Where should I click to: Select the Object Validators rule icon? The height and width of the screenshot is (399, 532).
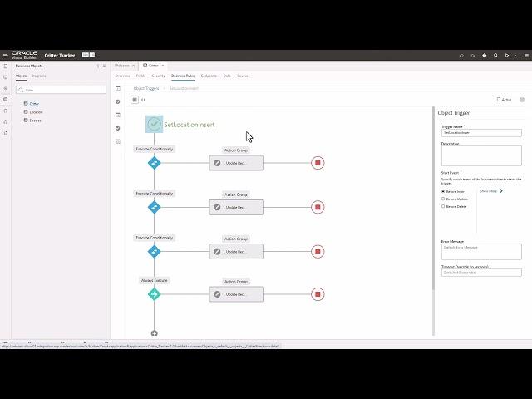point(118,115)
